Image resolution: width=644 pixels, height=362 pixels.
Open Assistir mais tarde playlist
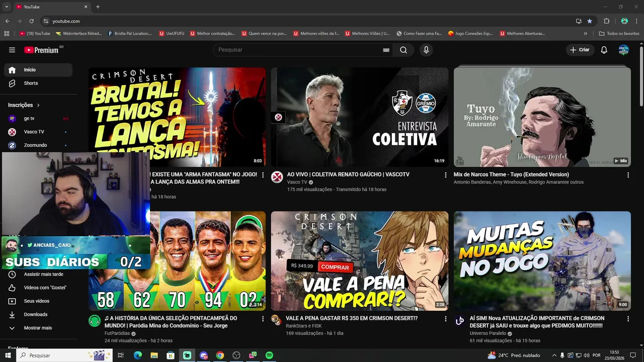click(x=38, y=275)
